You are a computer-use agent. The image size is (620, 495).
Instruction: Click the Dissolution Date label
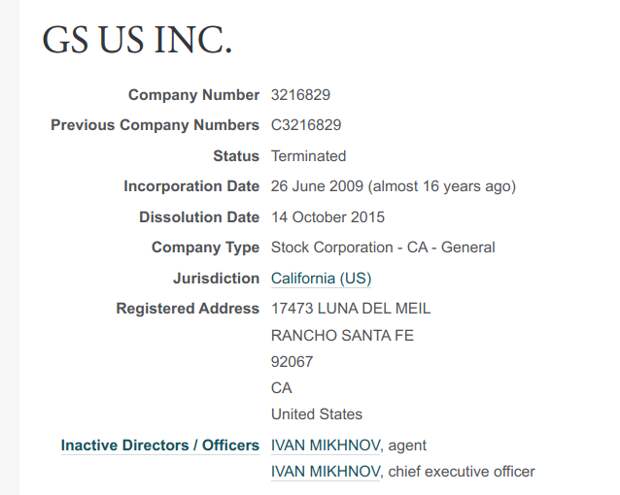click(x=199, y=217)
